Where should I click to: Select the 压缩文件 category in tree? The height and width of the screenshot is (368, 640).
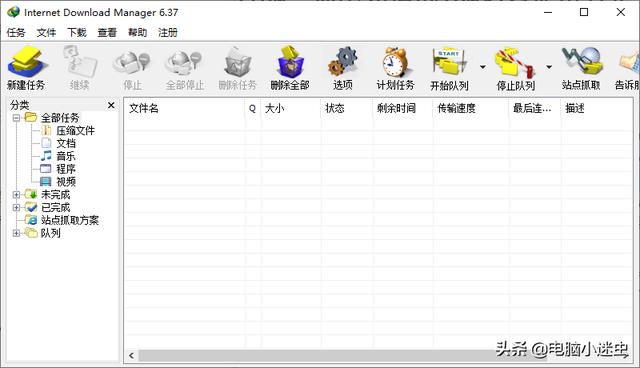click(x=75, y=131)
